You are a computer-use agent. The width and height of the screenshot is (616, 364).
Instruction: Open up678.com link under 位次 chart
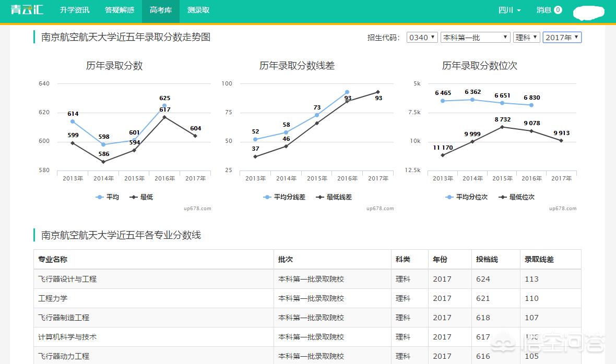click(x=563, y=208)
